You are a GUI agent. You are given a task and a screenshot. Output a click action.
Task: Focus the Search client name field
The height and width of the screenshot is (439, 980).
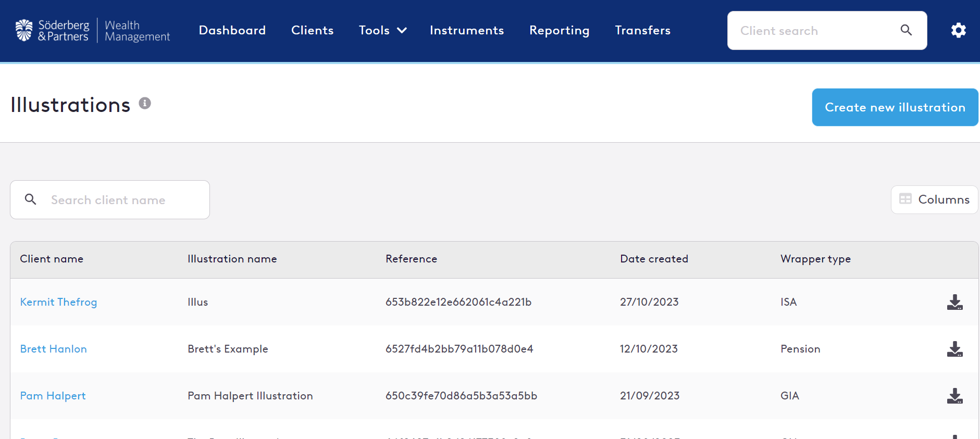(x=125, y=200)
